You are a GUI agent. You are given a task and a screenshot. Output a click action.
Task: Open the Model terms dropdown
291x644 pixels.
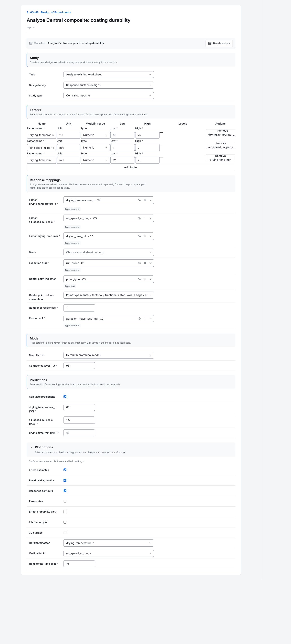[x=108, y=355]
